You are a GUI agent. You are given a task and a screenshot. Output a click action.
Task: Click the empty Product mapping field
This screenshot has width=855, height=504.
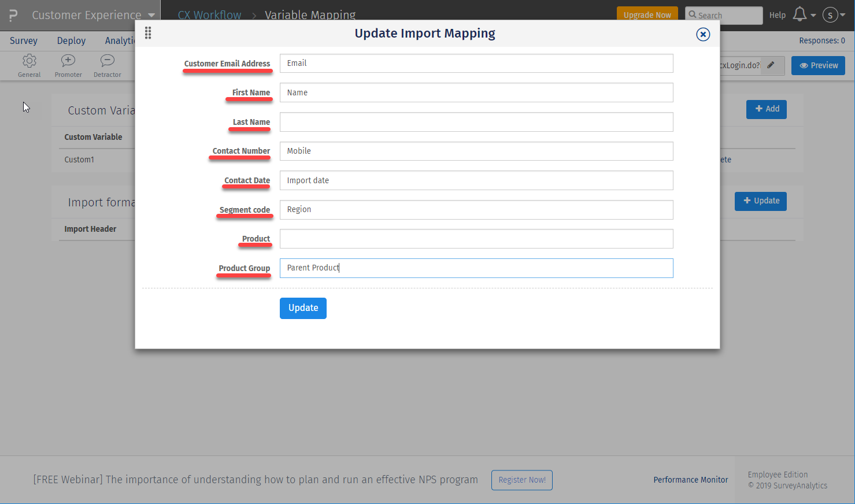tap(476, 238)
